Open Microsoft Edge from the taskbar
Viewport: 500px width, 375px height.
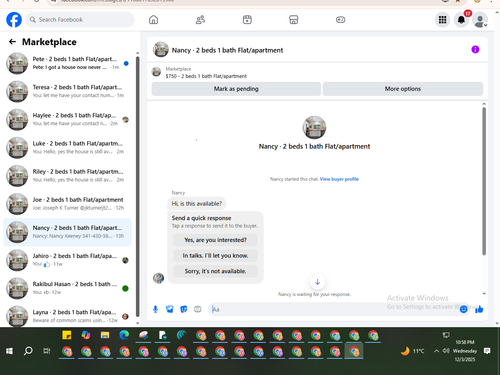(124, 335)
